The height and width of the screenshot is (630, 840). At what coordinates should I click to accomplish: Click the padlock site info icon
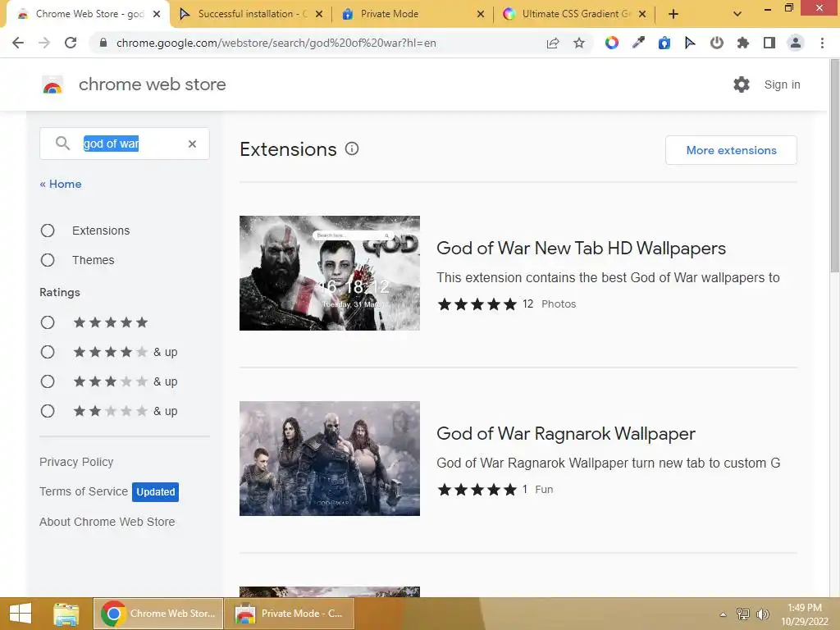tap(103, 43)
